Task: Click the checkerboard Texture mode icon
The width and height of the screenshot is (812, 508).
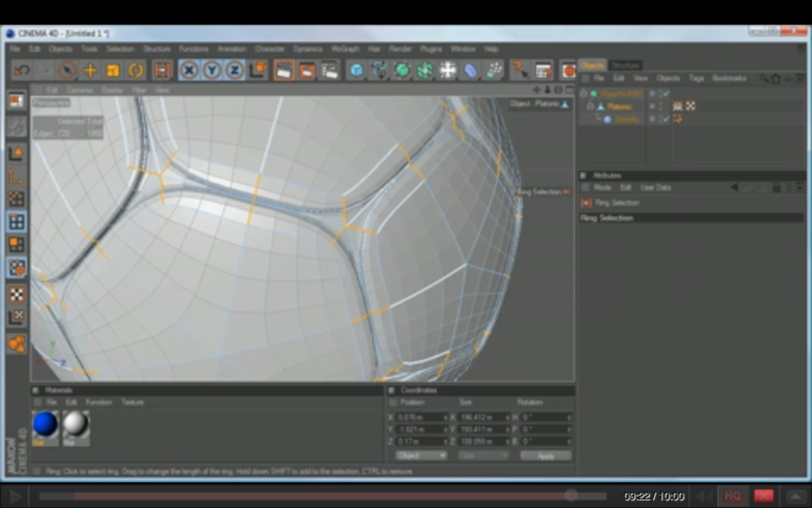Action: 16,294
